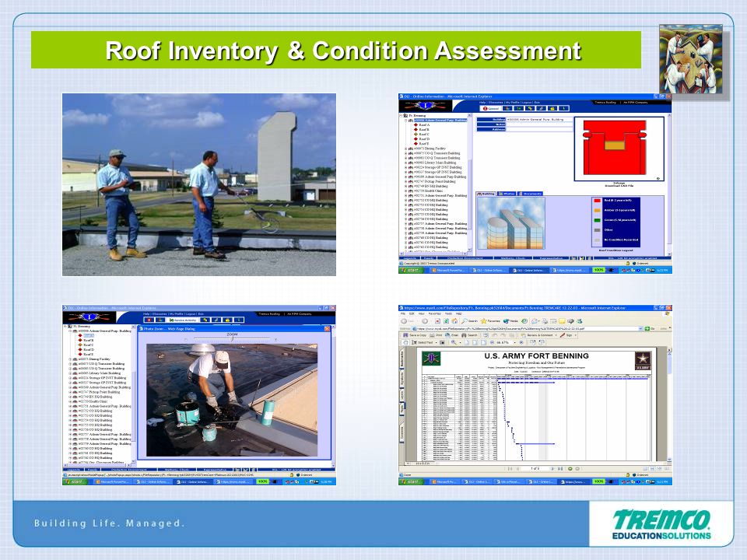747x560 pixels.
Task: Expand Dining Facility node in Photo Zoom window
Action: pyautogui.click(x=70, y=359)
